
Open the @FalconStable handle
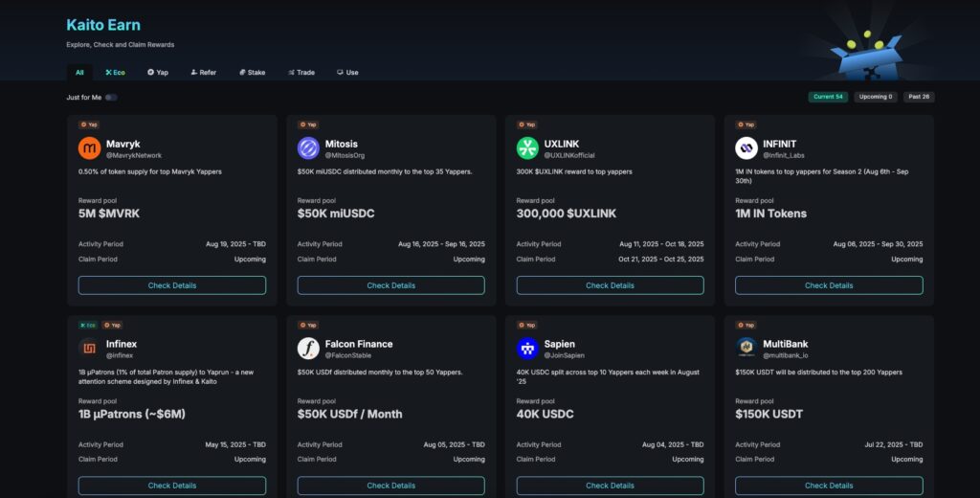(348, 355)
